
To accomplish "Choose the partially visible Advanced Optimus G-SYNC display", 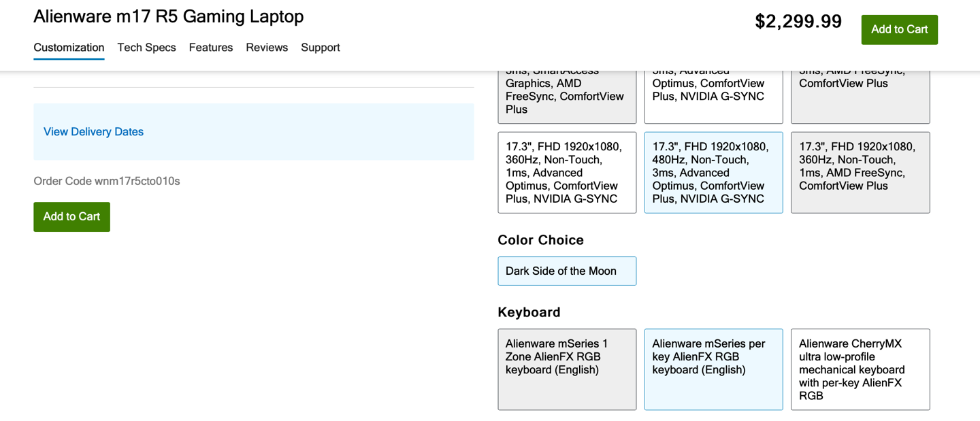I will point(713,97).
